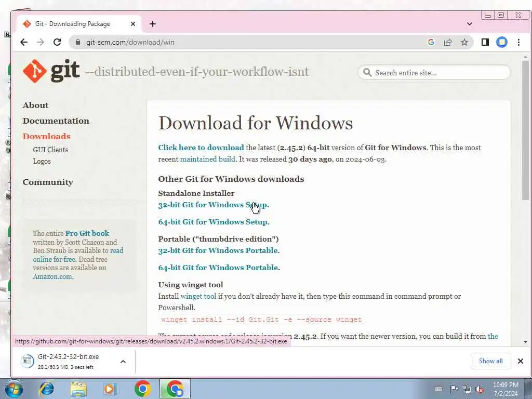Click the 'Click here to download' link
The width and height of the screenshot is (532, 399).
click(x=201, y=148)
